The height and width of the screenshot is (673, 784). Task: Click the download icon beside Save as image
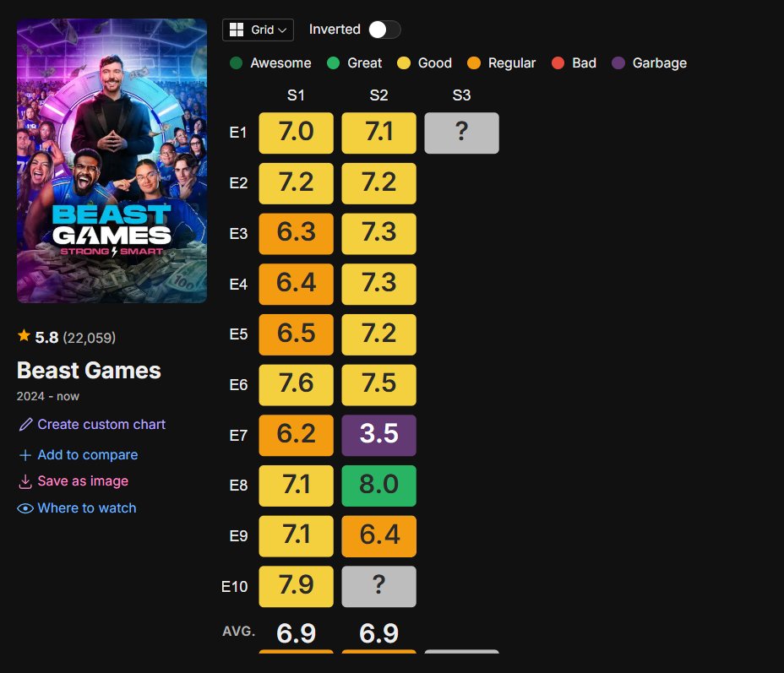click(25, 481)
